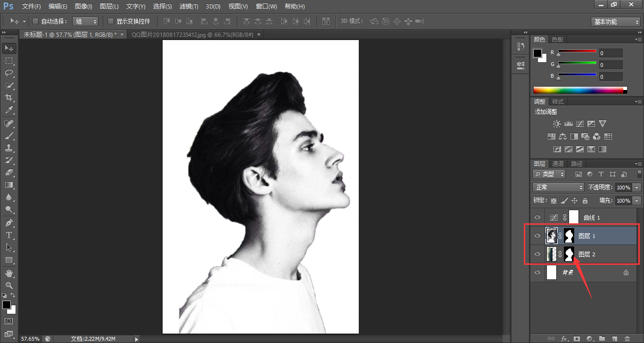
Task: Select the Pen tool
Action: [x=8, y=222]
